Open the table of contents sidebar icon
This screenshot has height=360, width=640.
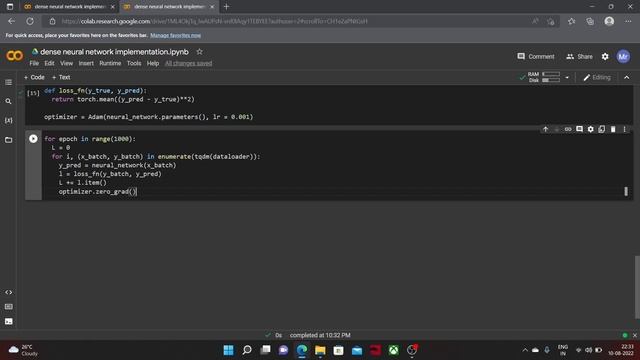point(9,82)
